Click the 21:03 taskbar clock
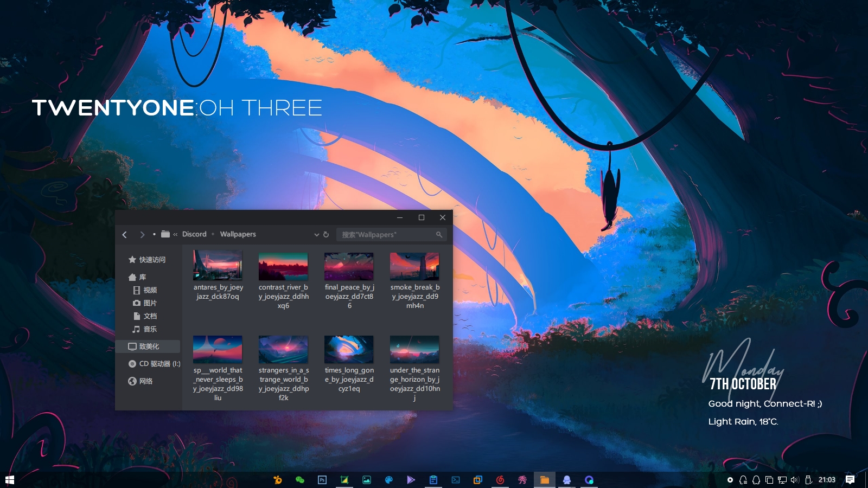The image size is (868, 488). (x=827, y=480)
